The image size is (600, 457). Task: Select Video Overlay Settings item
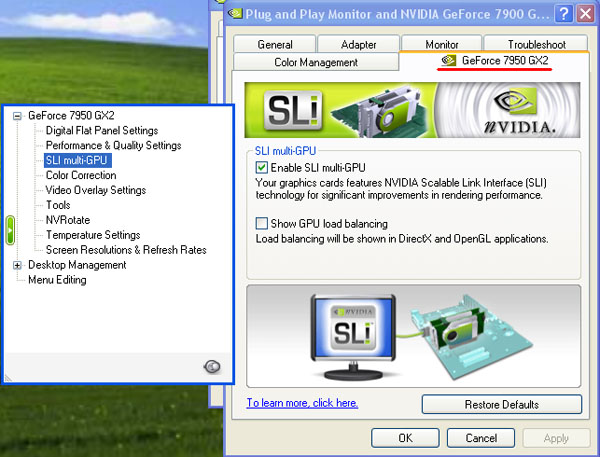[x=96, y=190]
